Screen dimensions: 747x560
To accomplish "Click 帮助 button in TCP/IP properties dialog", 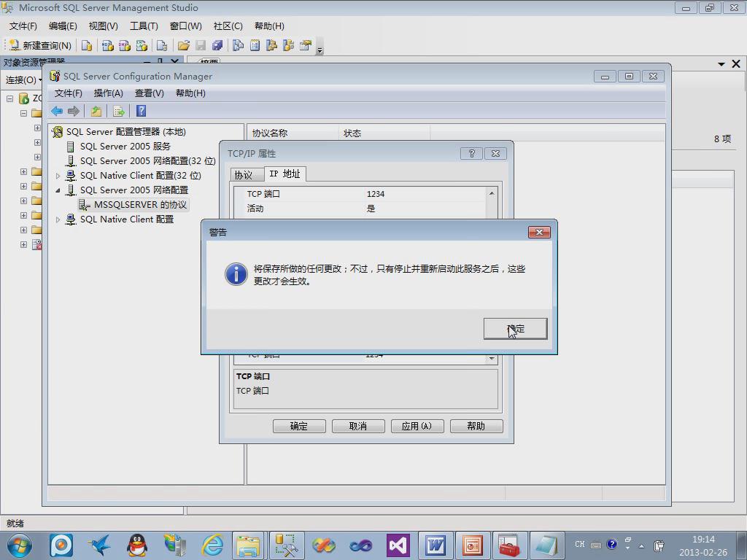I will click(476, 426).
